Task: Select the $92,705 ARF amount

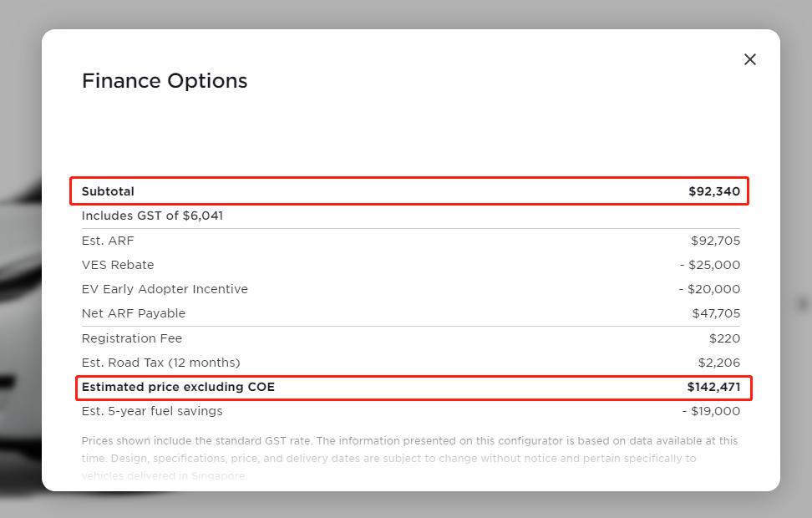Action: pos(715,241)
